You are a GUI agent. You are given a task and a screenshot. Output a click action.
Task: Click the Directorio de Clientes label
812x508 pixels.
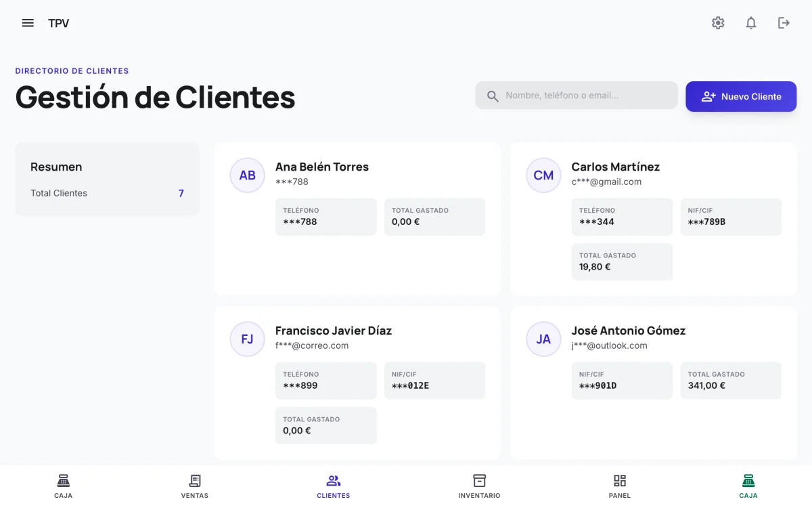coord(72,71)
